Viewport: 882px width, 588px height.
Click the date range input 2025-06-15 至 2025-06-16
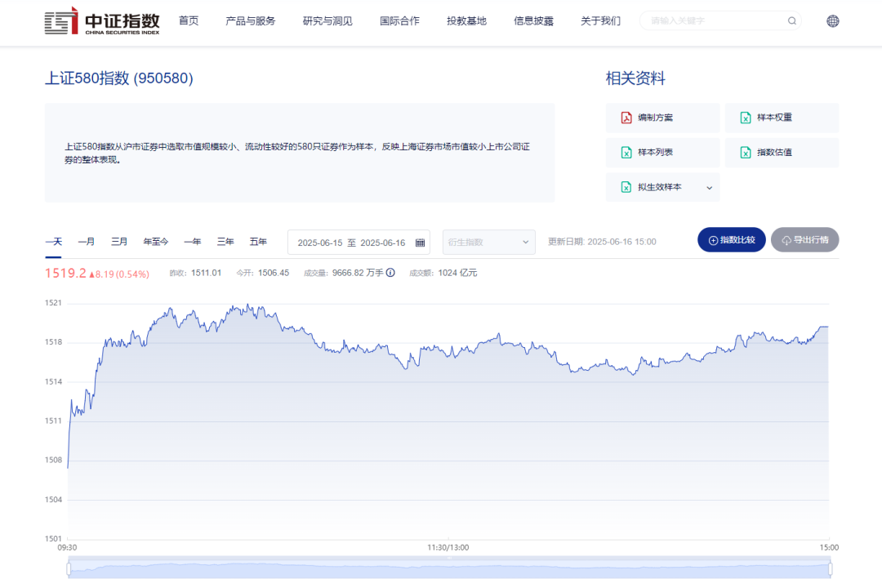click(359, 243)
